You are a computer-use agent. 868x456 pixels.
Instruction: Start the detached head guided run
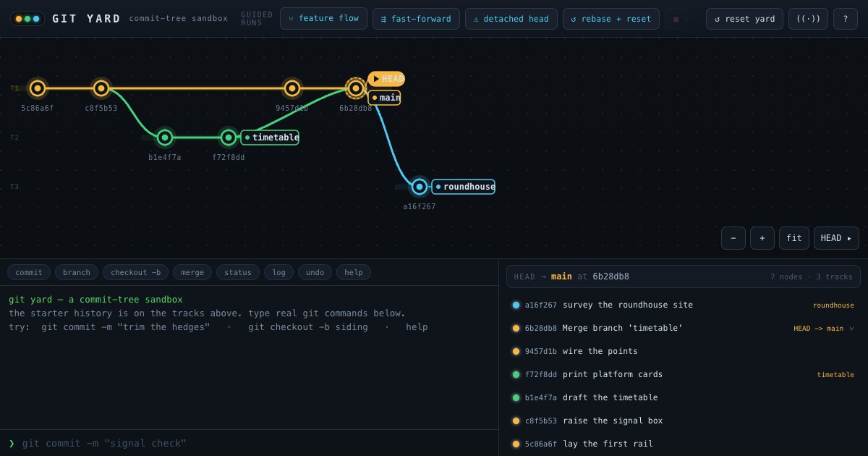[x=511, y=19]
